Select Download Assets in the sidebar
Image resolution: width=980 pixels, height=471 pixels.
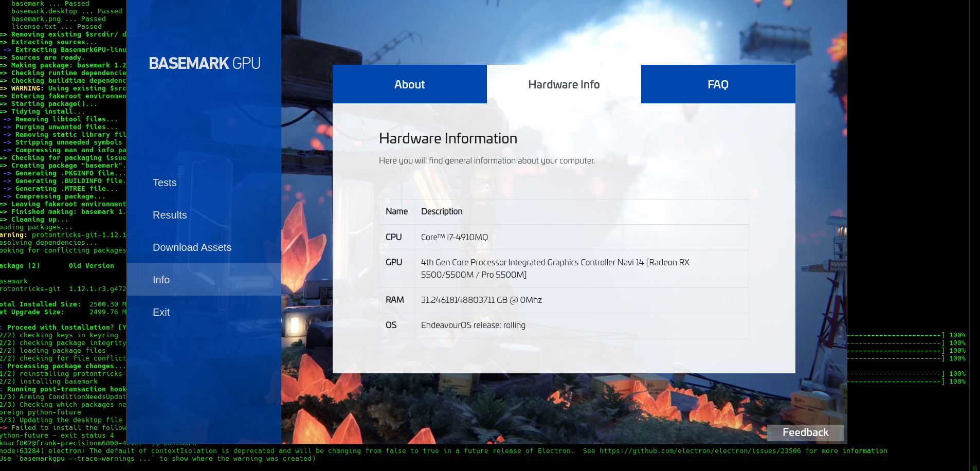point(192,247)
